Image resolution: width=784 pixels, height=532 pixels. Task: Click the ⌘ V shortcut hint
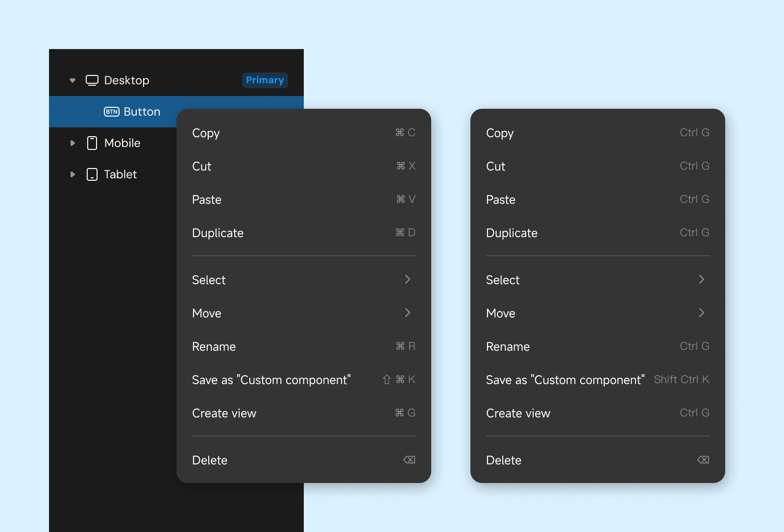tap(406, 199)
